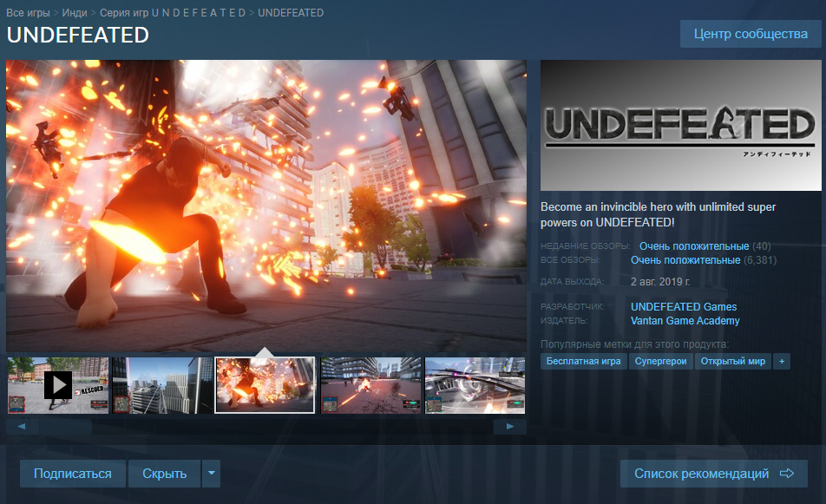The width and height of the screenshot is (826, 504).
Task: Open the skyscraper rooftop screenshot thumbnail
Action: pos(161,385)
